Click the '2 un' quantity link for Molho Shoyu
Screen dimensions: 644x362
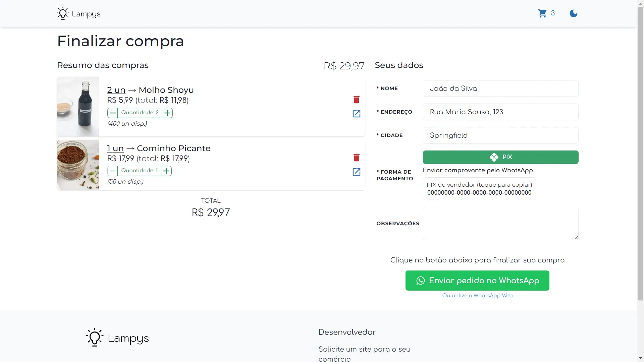pyautogui.click(x=116, y=90)
